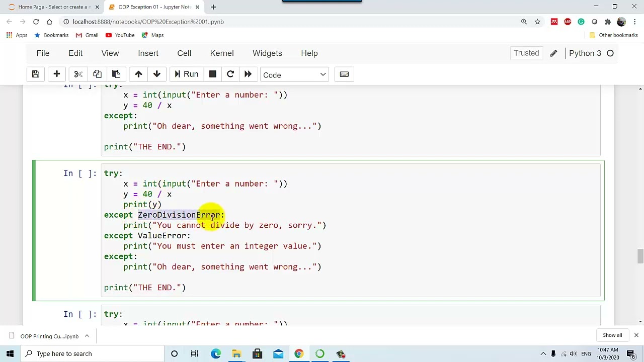Paste cells below icon

click(116, 74)
